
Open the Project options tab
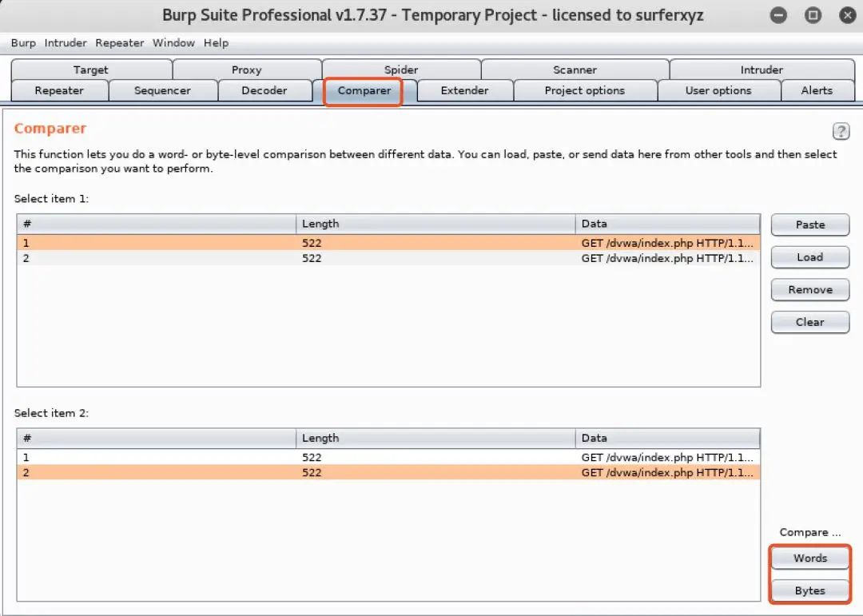pos(584,91)
